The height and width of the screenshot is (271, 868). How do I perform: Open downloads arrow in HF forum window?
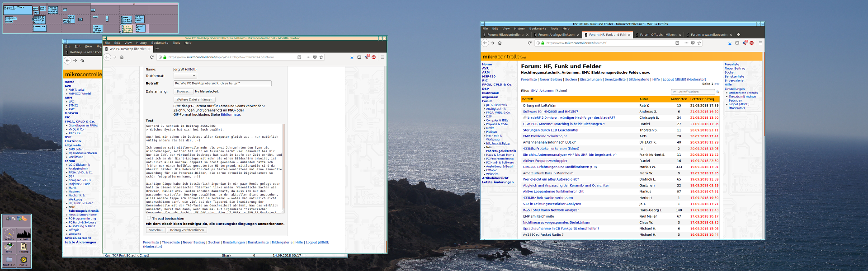pyautogui.click(x=730, y=43)
